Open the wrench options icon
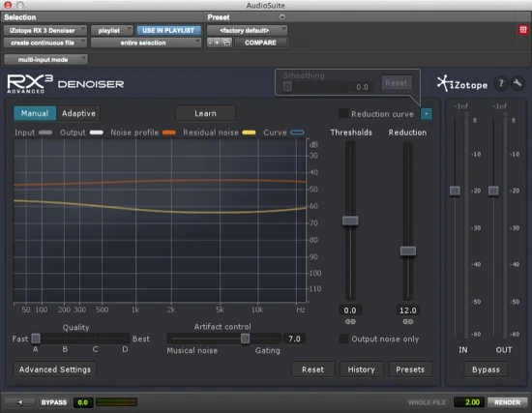The image size is (532, 413). 517,83
